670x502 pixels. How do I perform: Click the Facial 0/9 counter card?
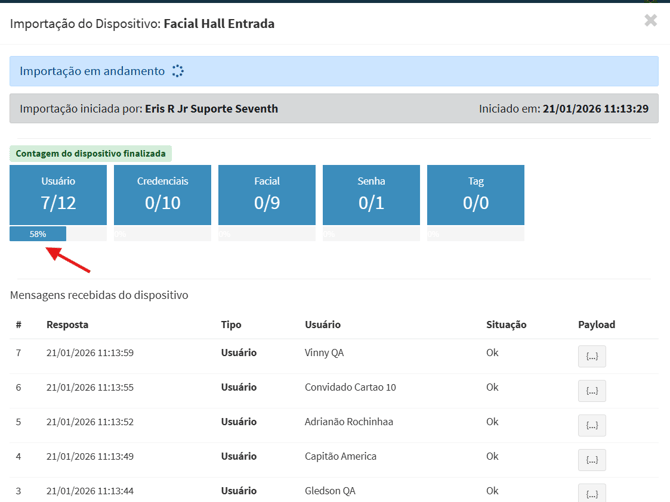click(267, 195)
